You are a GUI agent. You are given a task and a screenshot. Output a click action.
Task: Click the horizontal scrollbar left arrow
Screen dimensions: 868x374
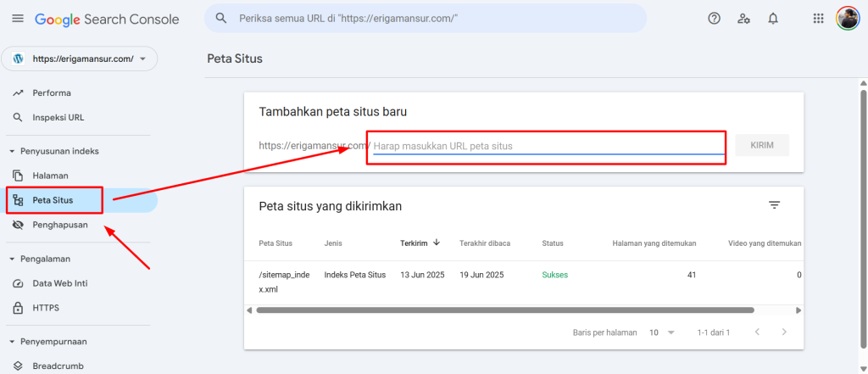(249, 310)
